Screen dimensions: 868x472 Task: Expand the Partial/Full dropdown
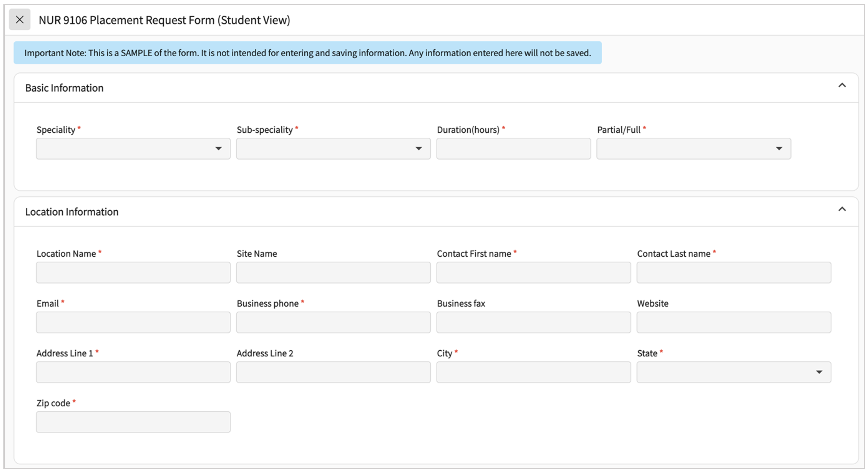pos(694,149)
